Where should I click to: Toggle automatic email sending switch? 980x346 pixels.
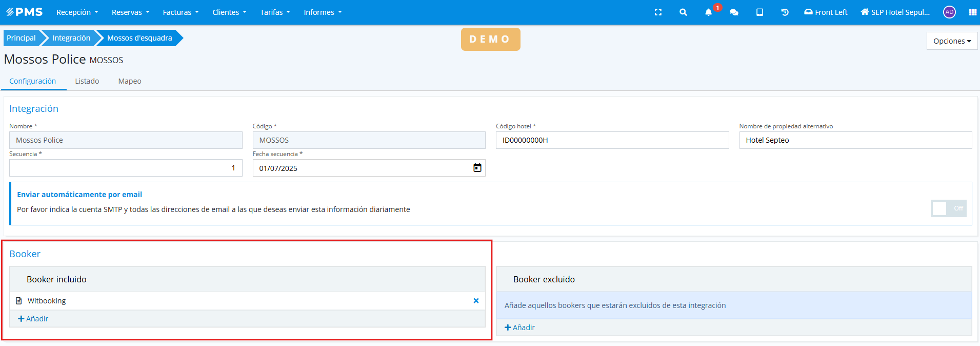[948, 208]
